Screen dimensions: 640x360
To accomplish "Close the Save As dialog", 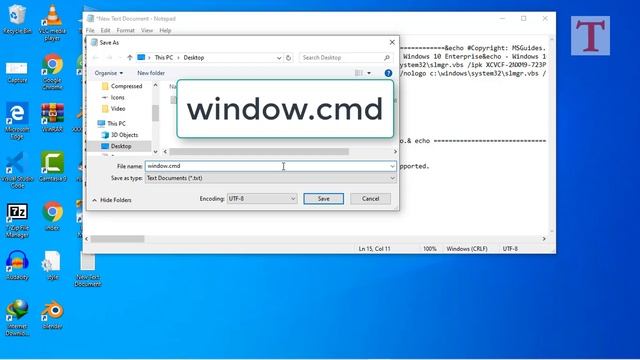I will [x=392, y=42].
